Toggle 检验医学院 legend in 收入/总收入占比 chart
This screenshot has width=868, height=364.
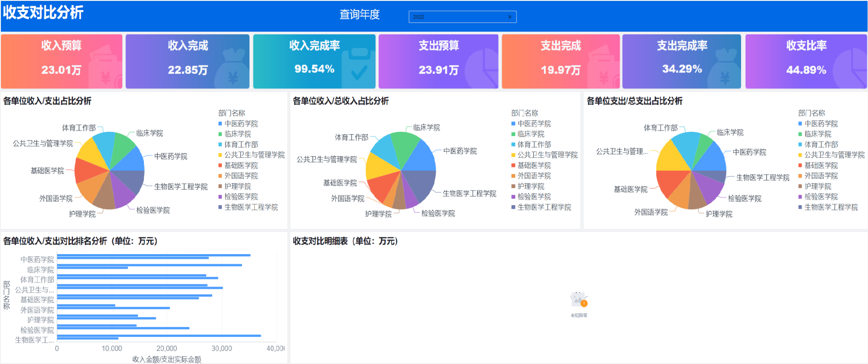[531, 196]
